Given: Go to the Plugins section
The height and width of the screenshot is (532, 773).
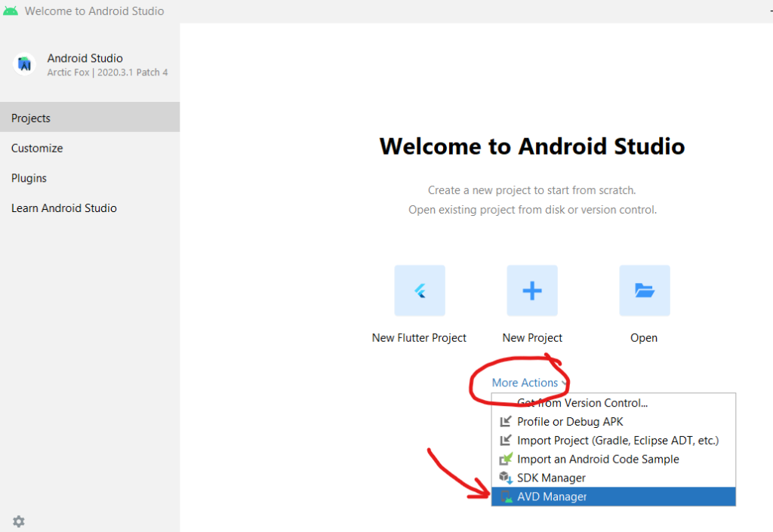Looking at the screenshot, I should coord(29,178).
